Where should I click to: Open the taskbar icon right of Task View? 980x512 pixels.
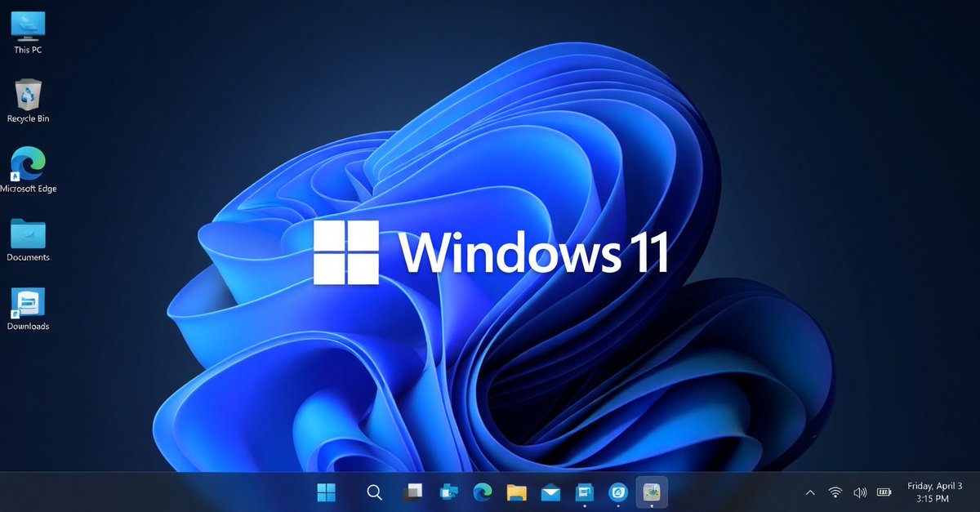click(448, 492)
